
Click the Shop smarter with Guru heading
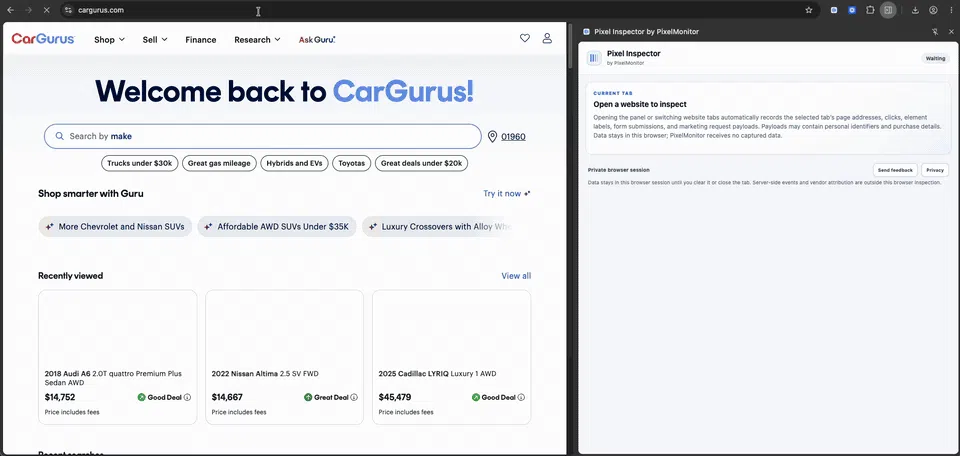click(x=91, y=193)
